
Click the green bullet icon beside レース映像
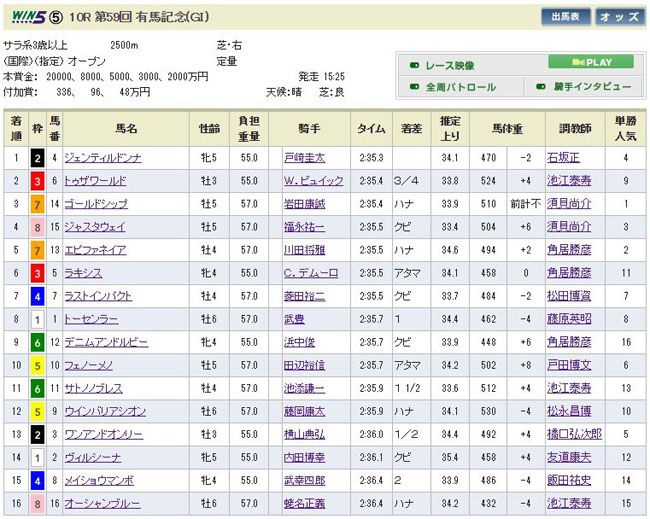[413, 66]
